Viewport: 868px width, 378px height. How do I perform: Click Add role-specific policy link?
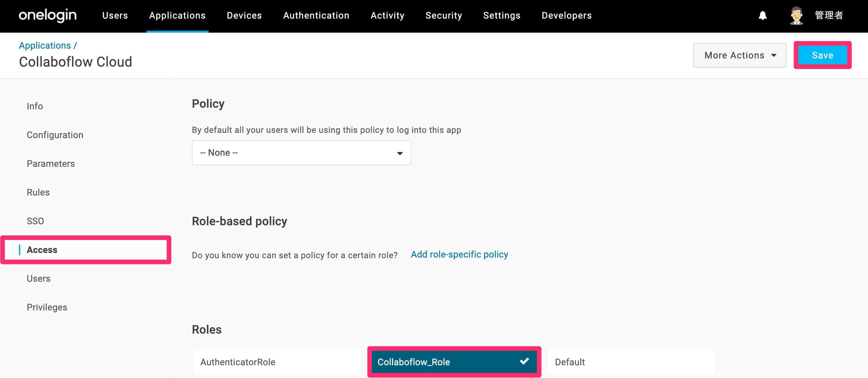point(459,255)
